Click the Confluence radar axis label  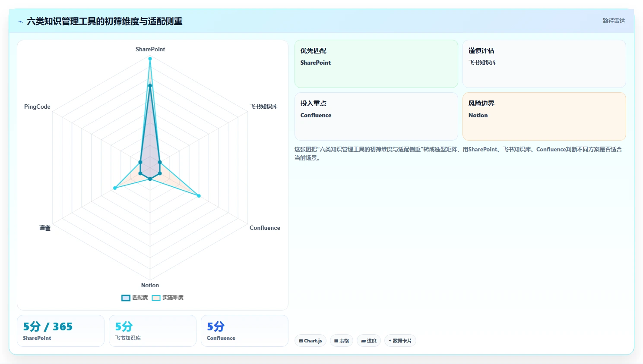(x=265, y=228)
